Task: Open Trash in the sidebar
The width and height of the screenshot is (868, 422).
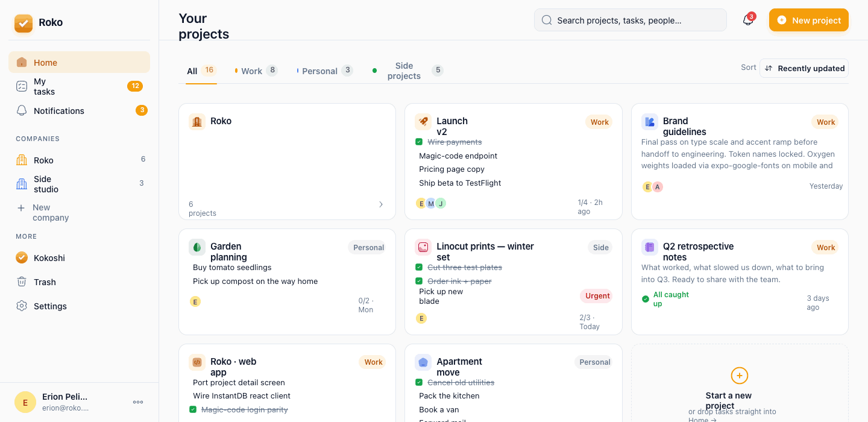Action: [79, 282]
